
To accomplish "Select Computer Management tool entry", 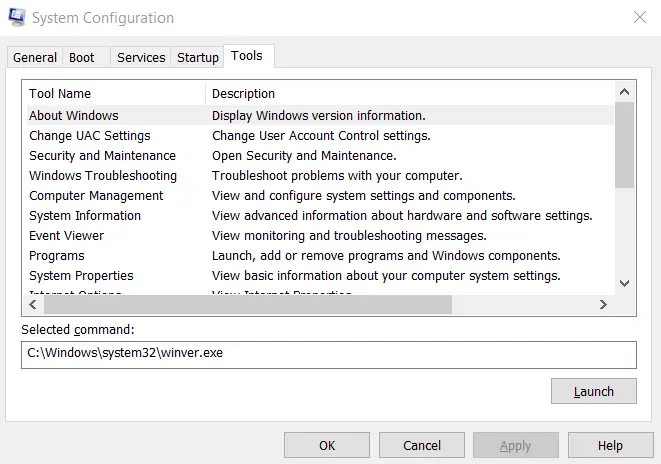I will (x=96, y=196).
